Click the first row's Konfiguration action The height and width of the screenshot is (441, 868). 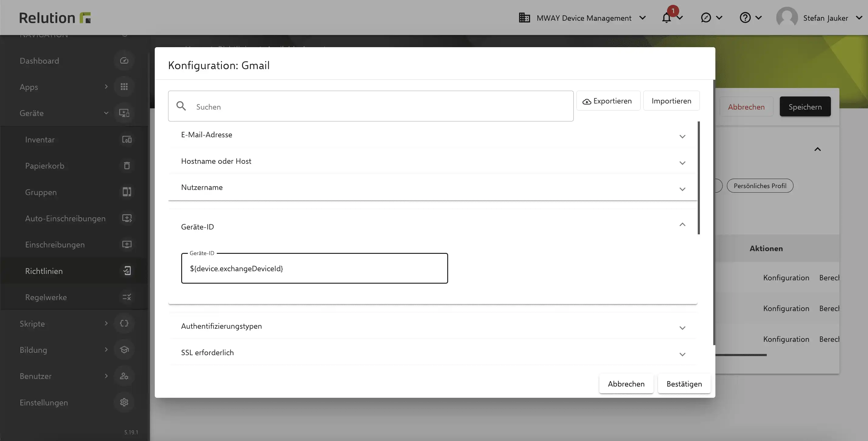coord(786,277)
